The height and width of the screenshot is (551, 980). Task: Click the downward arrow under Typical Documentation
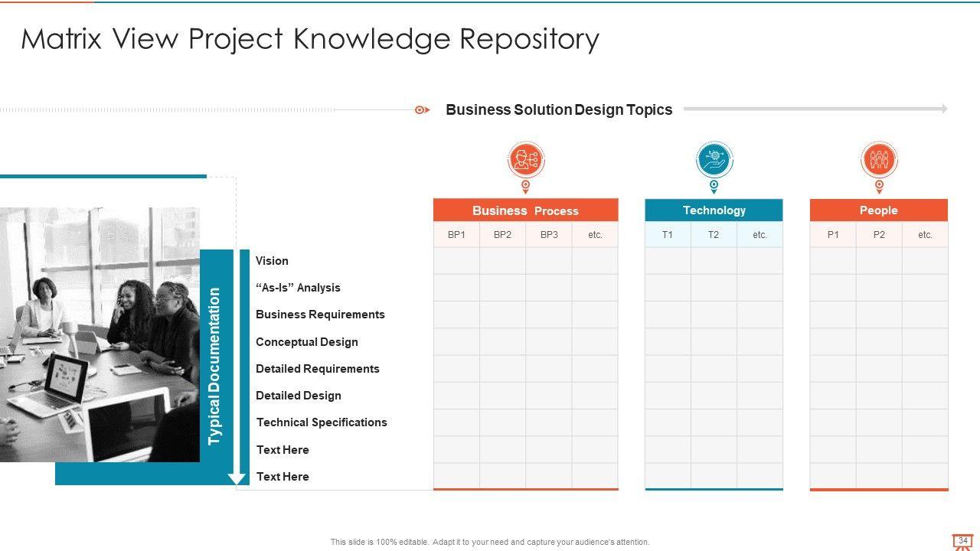coord(237,478)
